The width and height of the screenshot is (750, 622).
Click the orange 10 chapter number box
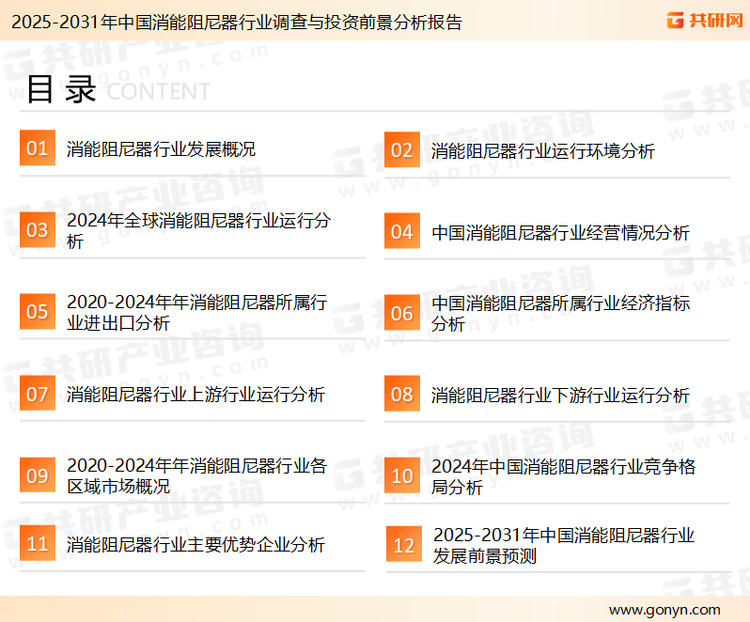tap(402, 476)
